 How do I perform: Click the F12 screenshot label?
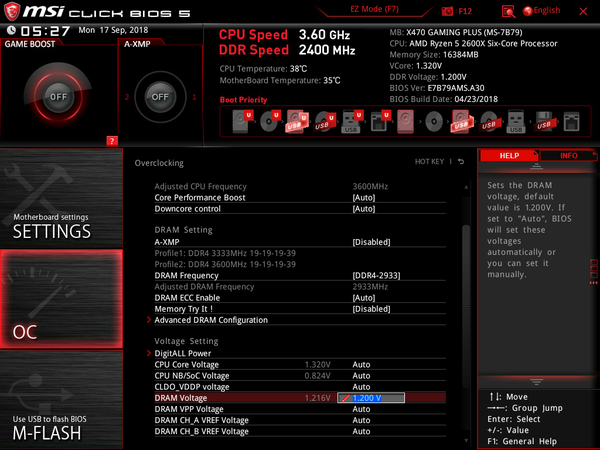[465, 11]
